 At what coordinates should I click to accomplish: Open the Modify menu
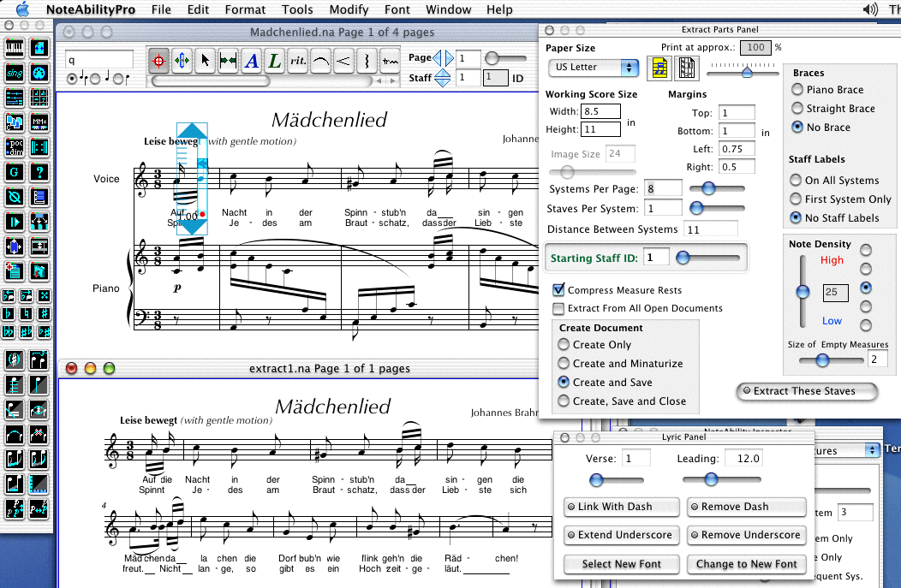point(349,9)
